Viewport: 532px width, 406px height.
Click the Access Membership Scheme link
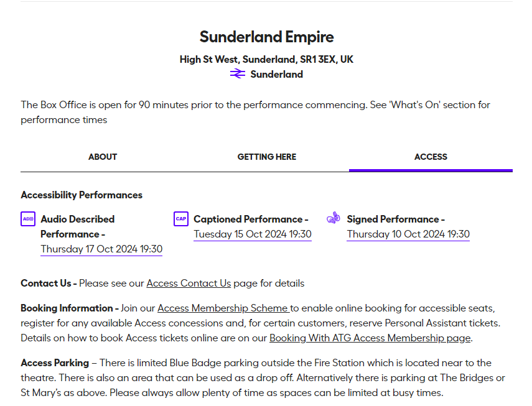tap(223, 308)
